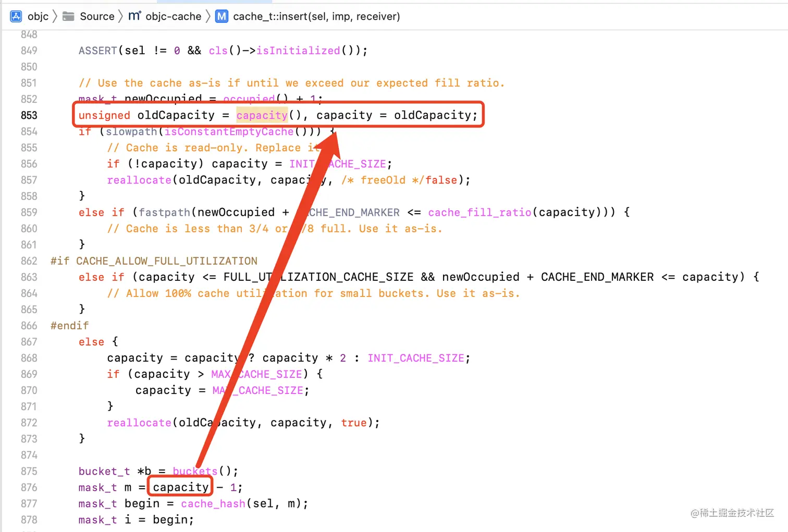Click reallocate call on line 857
The width and height of the screenshot is (788, 532).
139,180
